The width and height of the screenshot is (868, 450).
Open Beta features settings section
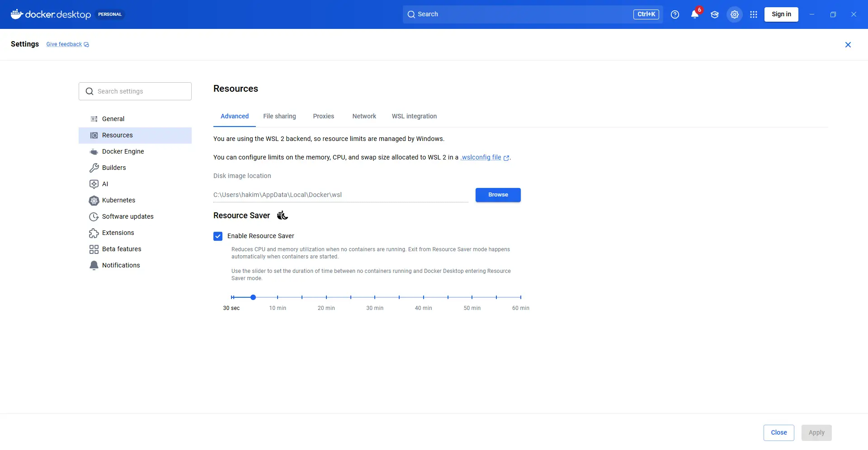(x=135, y=249)
